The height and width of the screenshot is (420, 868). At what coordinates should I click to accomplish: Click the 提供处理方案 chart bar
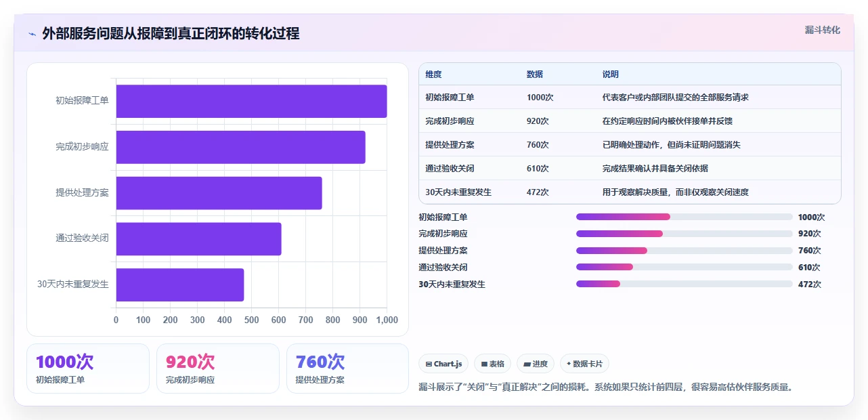[219, 193]
